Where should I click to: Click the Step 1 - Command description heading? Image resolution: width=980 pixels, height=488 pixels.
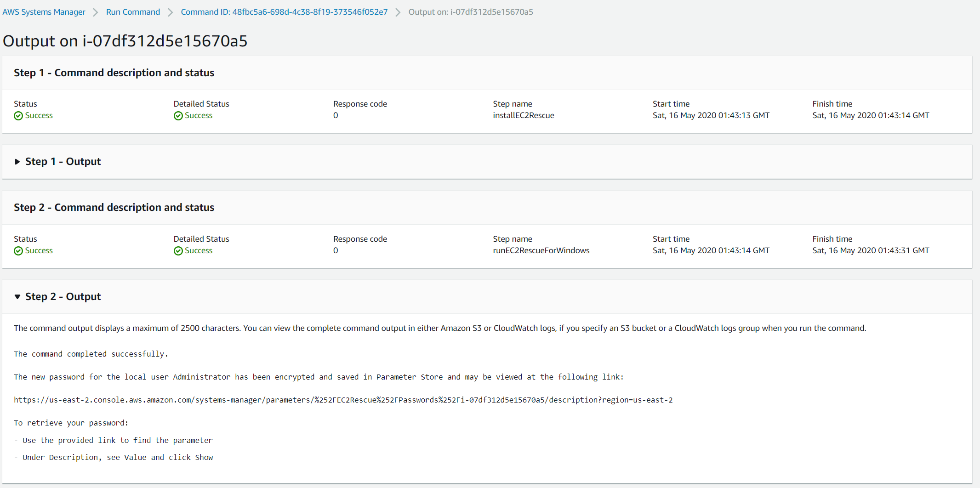114,73
